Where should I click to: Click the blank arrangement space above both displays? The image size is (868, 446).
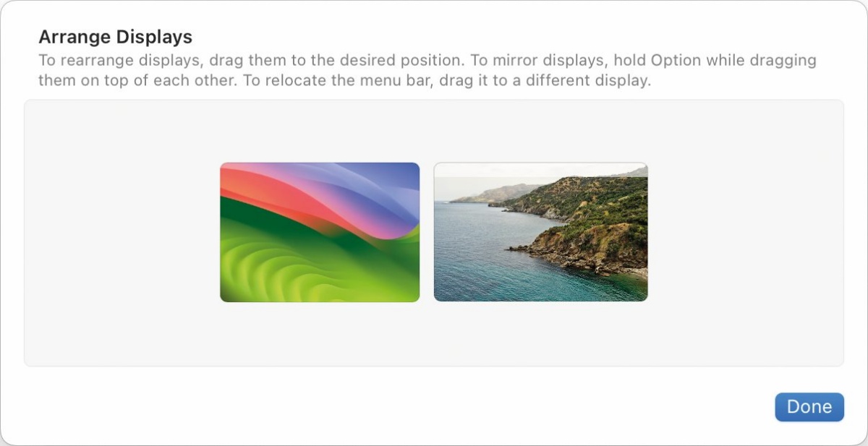pyautogui.click(x=434, y=131)
